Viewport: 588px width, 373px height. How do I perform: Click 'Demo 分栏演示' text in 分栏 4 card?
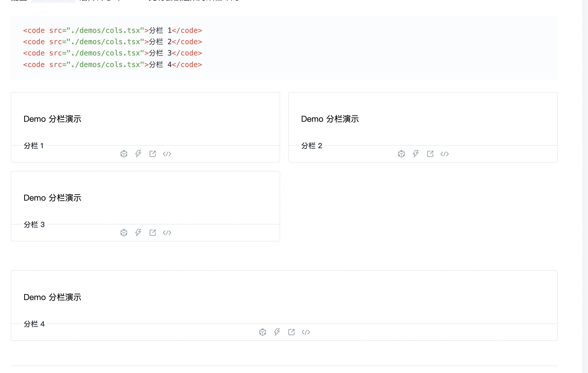pos(52,297)
